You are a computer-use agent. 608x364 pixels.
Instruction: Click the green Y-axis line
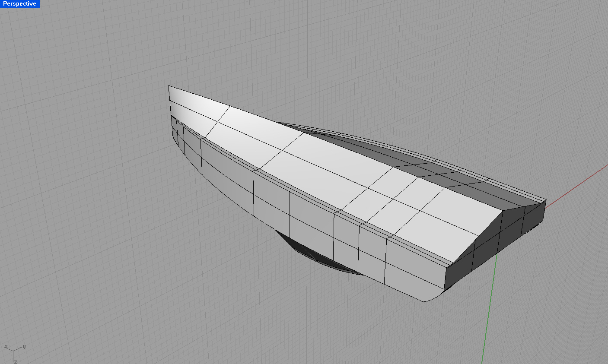point(490,309)
